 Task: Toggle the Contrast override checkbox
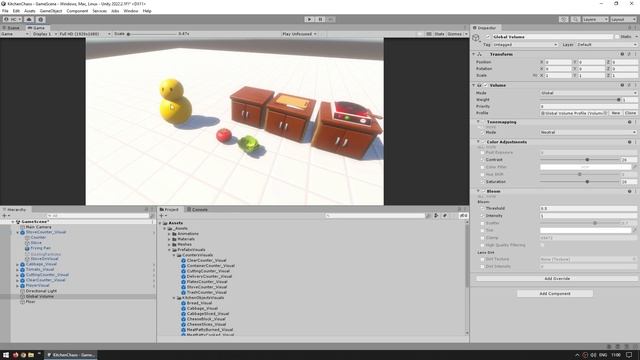point(482,160)
